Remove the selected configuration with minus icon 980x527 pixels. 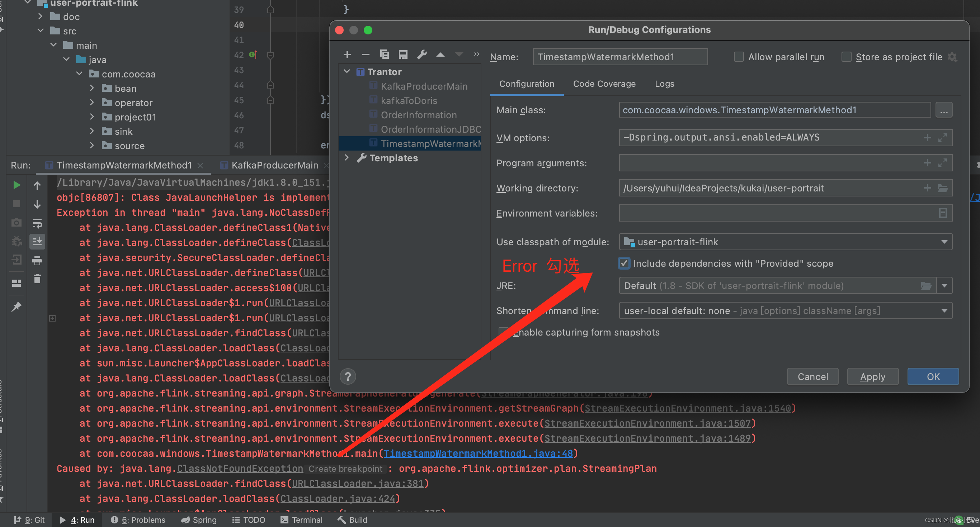point(366,54)
